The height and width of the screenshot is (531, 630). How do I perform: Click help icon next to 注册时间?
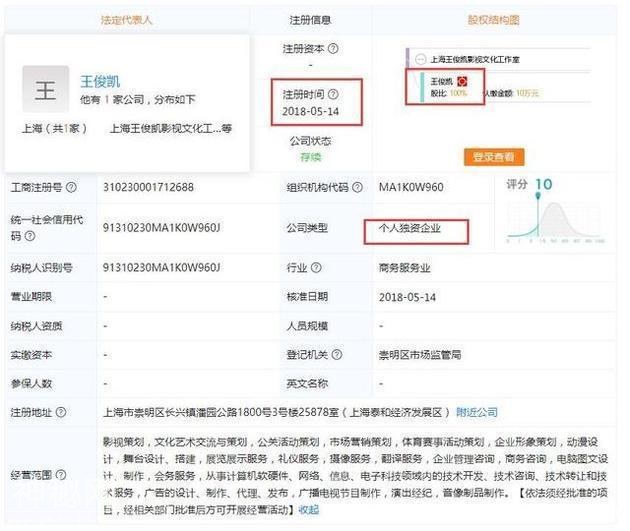pos(333,94)
